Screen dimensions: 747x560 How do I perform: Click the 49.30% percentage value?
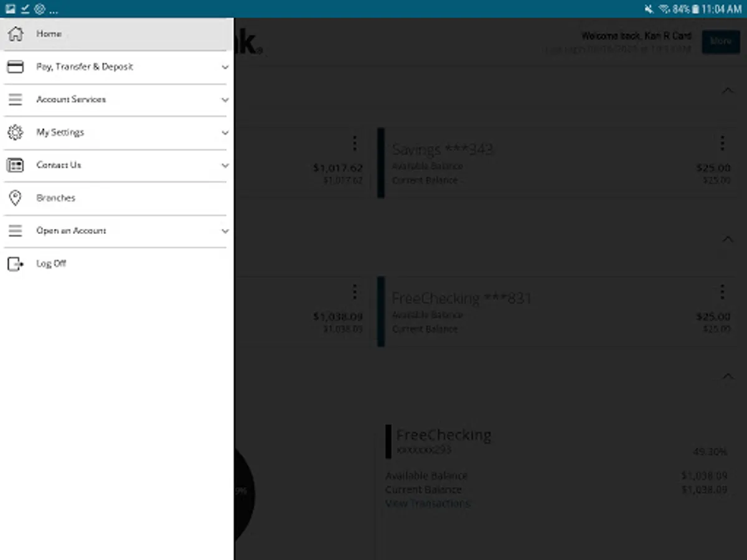[710, 452]
